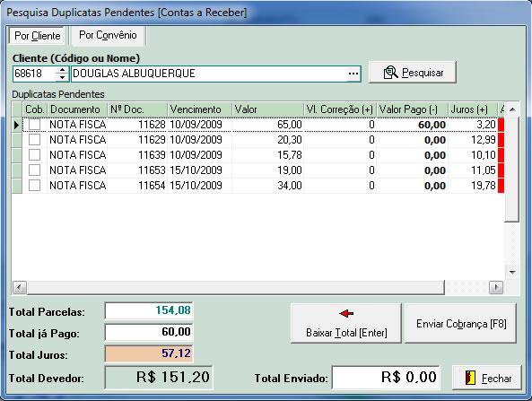This screenshot has width=532, height=401.
Task: Click the DOUGLAS ALBUQUERQUE name field
Action: pyautogui.click(x=209, y=74)
